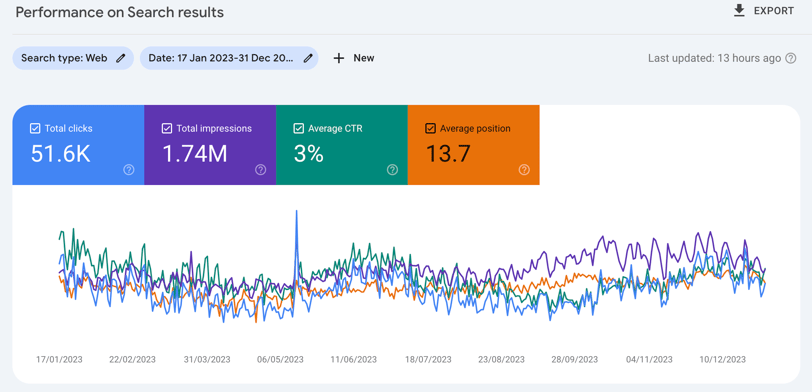Open help icon on Total impressions card
The image size is (812, 392).
click(x=260, y=170)
